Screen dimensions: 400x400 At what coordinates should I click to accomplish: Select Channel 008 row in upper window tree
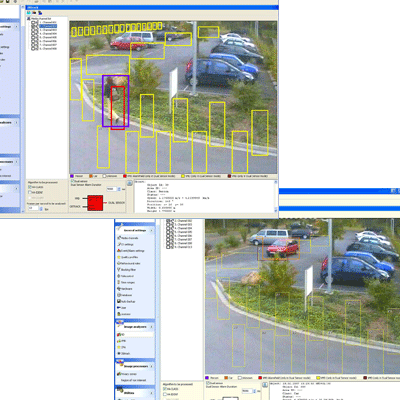[x=48, y=49]
